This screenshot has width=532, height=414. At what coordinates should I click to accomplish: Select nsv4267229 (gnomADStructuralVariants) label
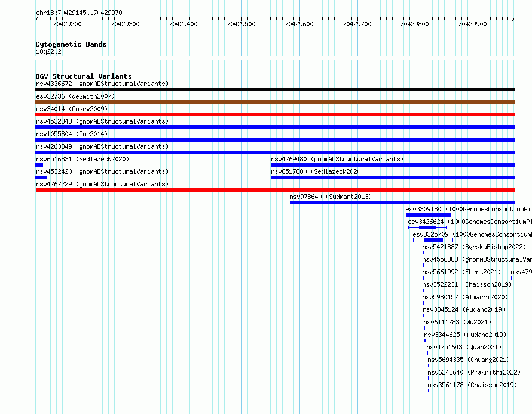pos(102,184)
